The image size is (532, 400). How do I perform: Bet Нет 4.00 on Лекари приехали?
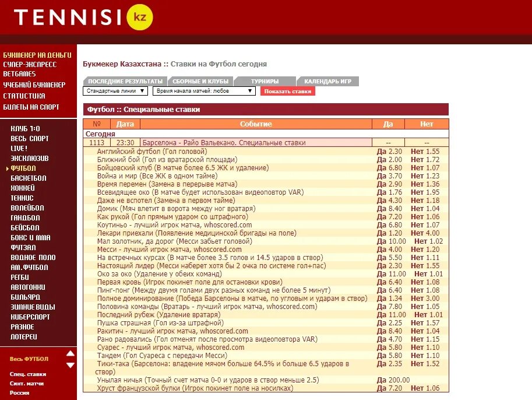(x=425, y=233)
